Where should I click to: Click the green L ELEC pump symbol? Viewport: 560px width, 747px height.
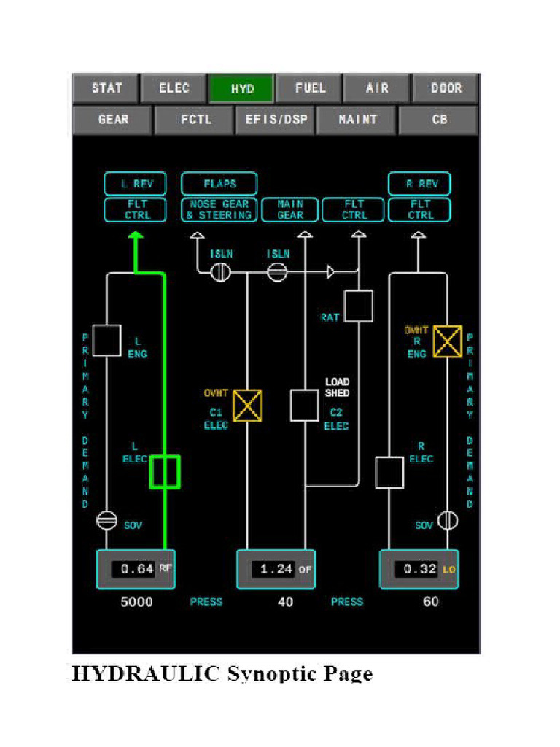coord(165,472)
